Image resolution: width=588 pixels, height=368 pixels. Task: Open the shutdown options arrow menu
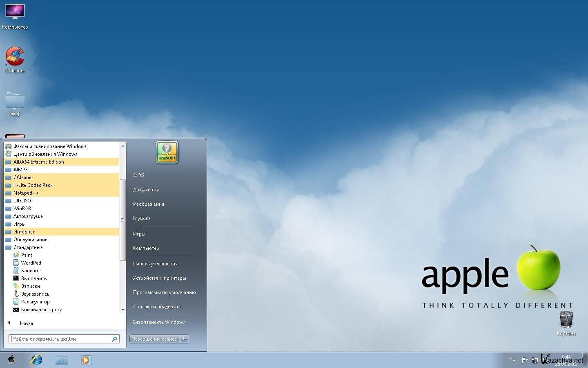click(185, 339)
